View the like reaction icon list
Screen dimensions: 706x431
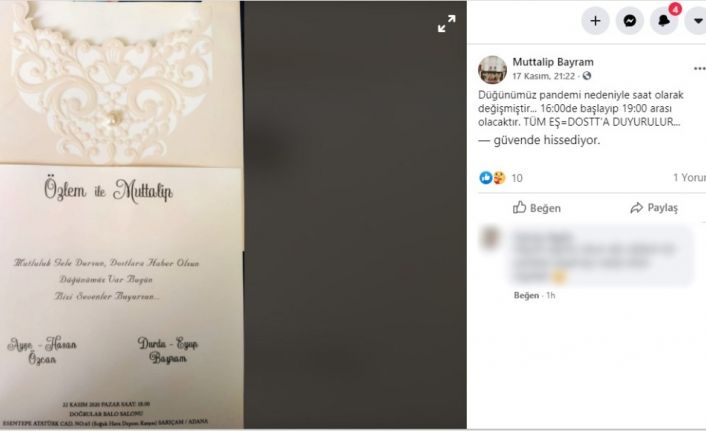click(486, 178)
